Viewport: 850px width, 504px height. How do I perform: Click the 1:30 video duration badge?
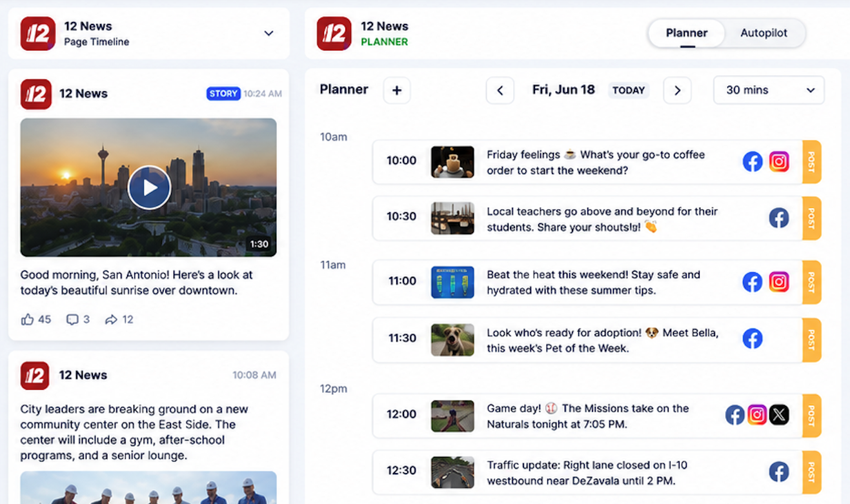259,245
